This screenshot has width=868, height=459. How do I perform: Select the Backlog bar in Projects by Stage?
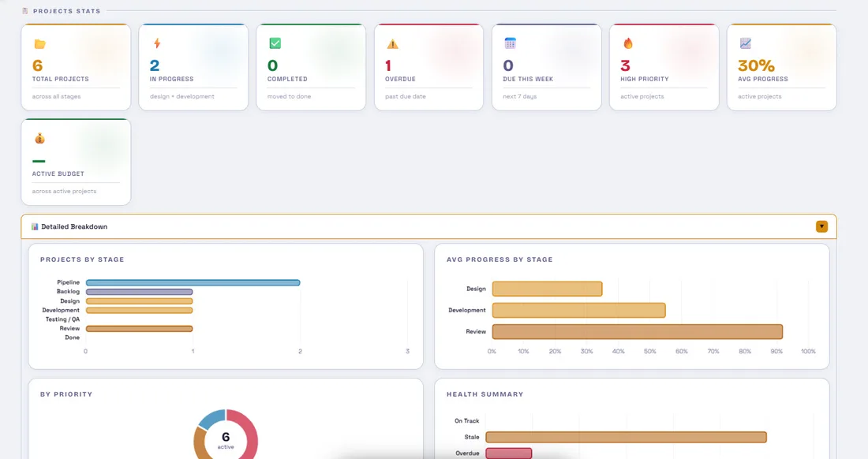coord(140,291)
